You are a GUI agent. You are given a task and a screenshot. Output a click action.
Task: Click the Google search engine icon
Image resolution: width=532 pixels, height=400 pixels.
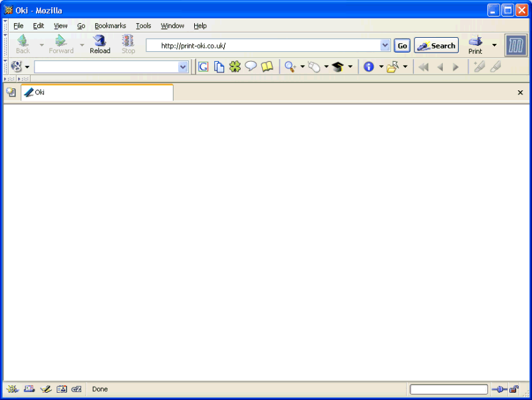[16, 66]
